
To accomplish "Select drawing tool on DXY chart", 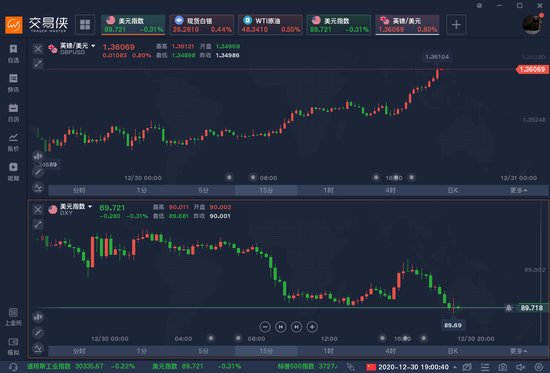I will point(38,332).
